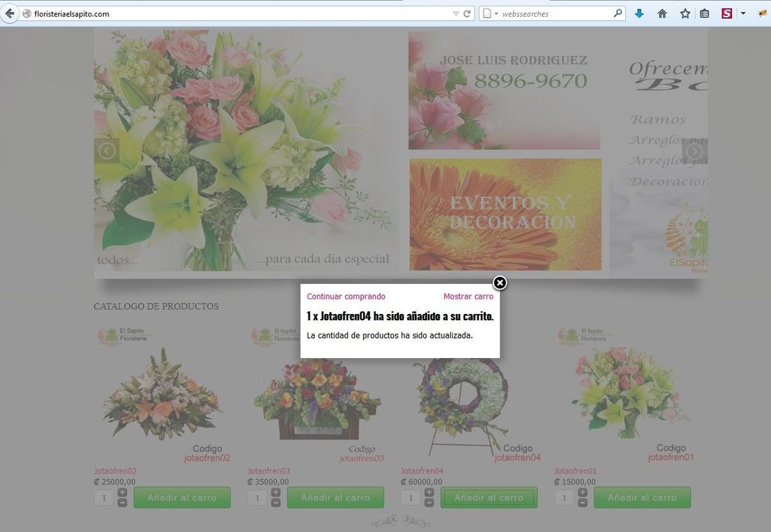Click the pink S extension icon
The height and width of the screenshot is (532, 771).
tap(728, 14)
